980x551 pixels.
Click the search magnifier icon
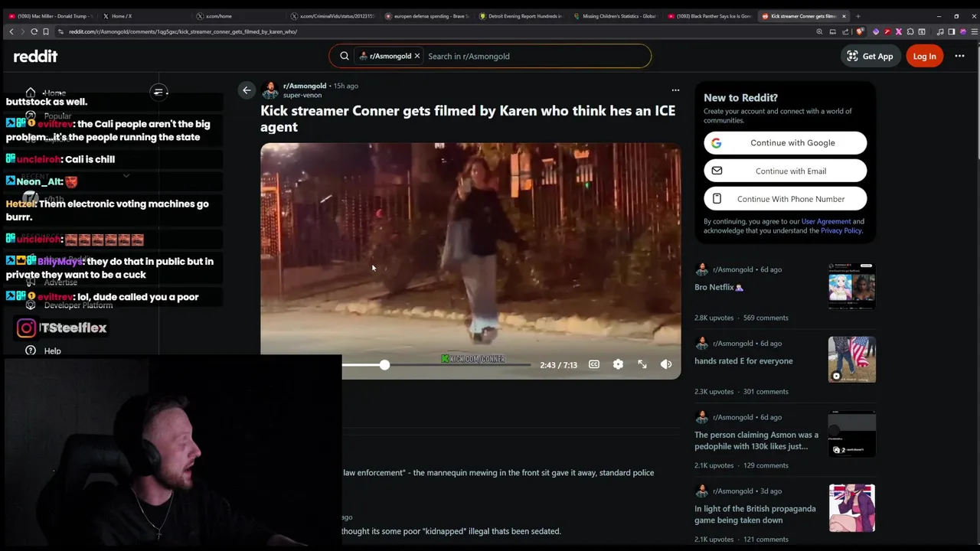(345, 56)
